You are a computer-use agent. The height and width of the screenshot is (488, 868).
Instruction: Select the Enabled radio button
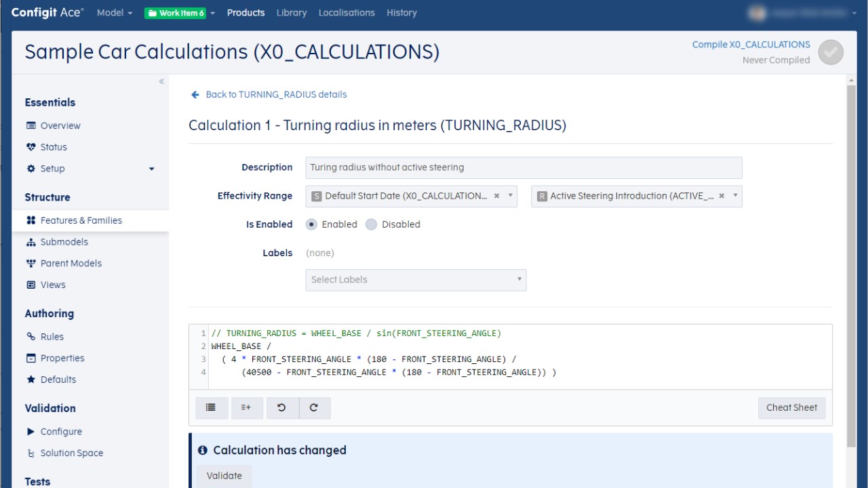click(x=312, y=224)
